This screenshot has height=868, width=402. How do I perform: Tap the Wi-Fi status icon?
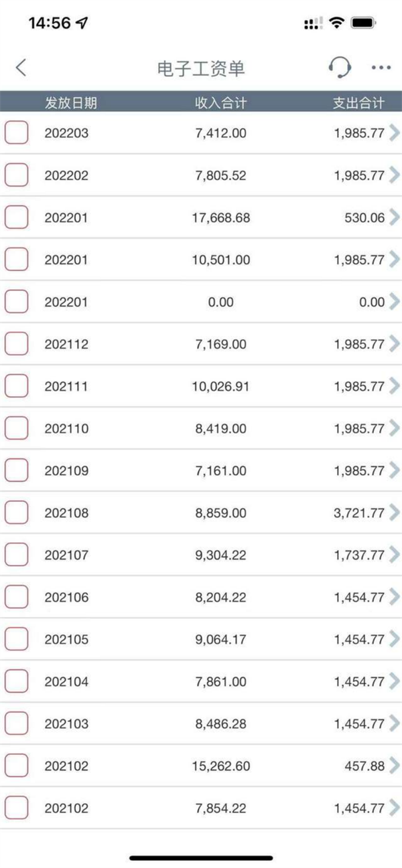[336, 23]
